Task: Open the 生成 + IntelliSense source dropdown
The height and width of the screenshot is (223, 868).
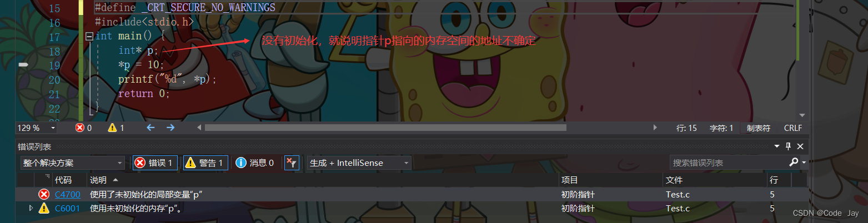Action: (x=359, y=163)
